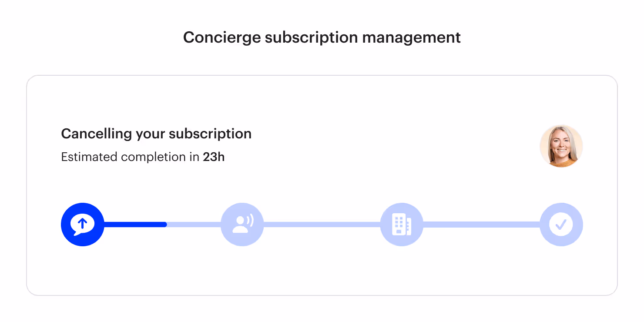Click the word "Concierge" in the page title
The image size is (644, 322).
222,38
